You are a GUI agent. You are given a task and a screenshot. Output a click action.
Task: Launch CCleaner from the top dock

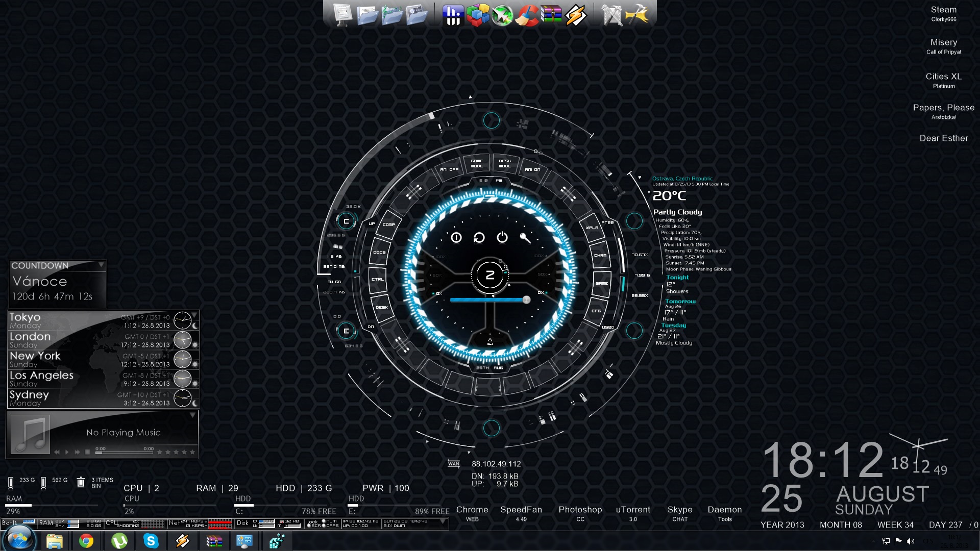pyautogui.click(x=526, y=14)
